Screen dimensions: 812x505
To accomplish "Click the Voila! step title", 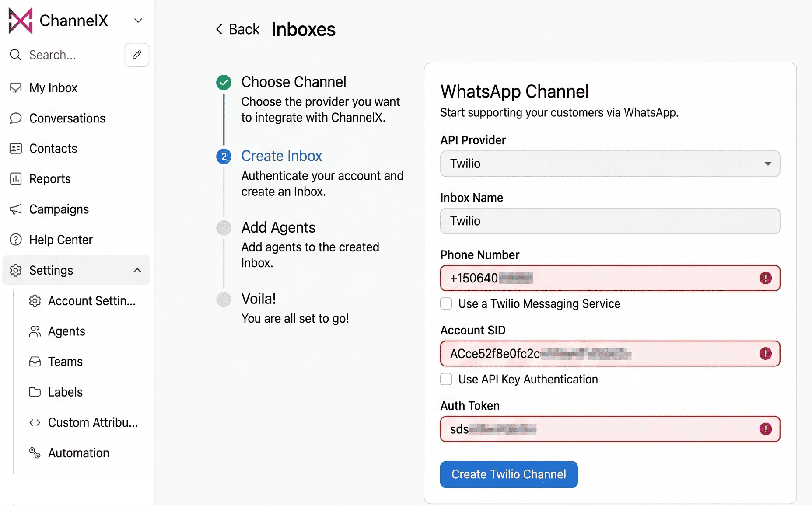I will tap(259, 299).
